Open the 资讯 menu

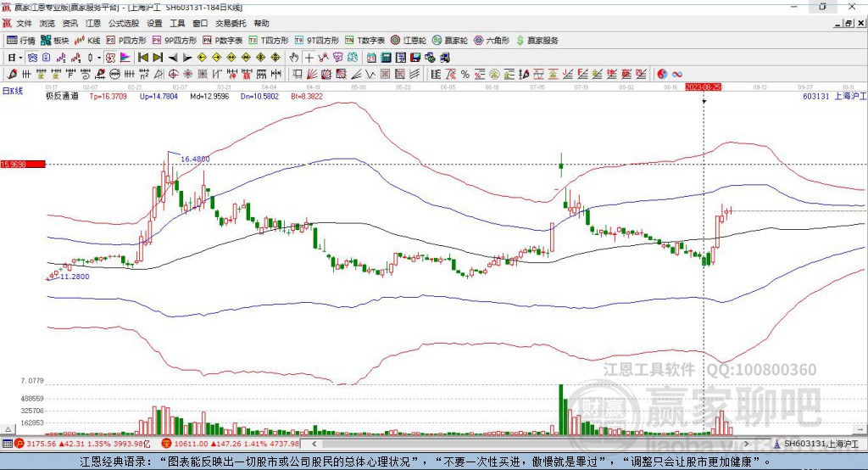pyautogui.click(x=70, y=23)
